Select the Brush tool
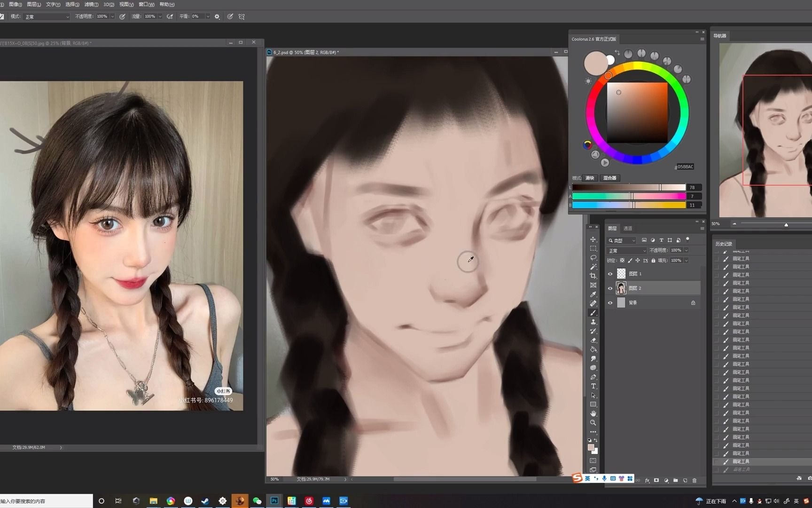 click(593, 313)
